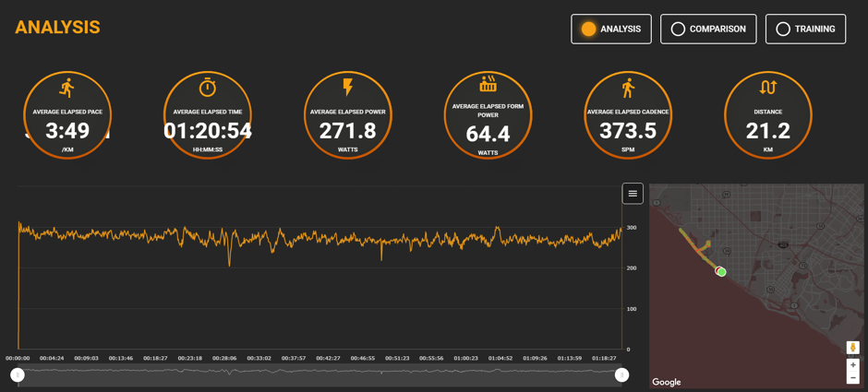868x392 pixels.
Task: Zoom out on the map
Action: coord(853,377)
